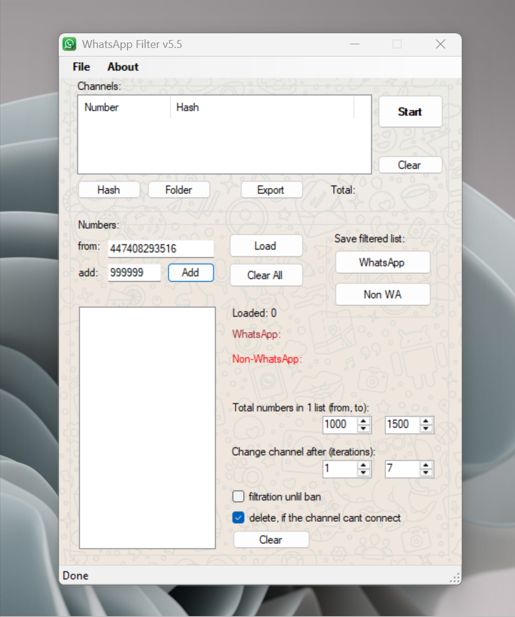The height and width of the screenshot is (617, 515).
Task: Click the Hash button below channels
Action: tap(109, 190)
